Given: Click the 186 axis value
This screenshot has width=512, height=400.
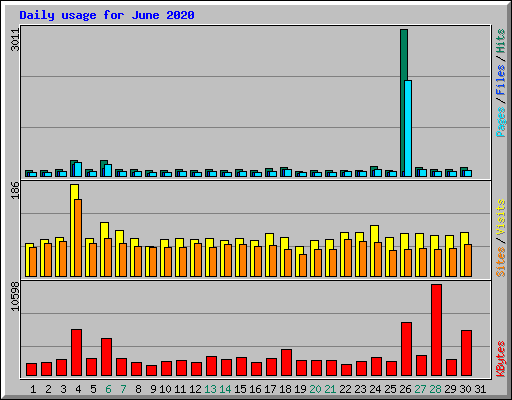Looking at the screenshot, I should [x=15, y=190].
